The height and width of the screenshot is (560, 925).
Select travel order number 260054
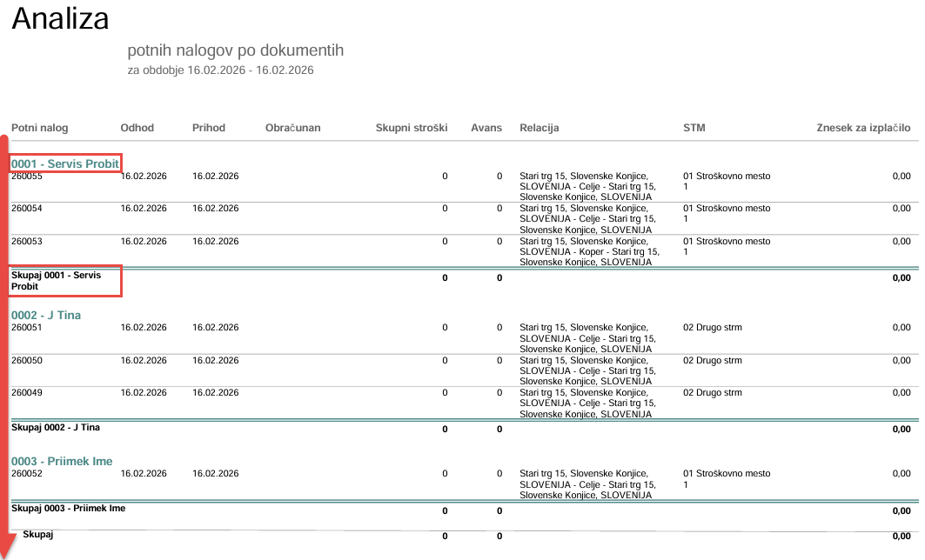(27, 209)
